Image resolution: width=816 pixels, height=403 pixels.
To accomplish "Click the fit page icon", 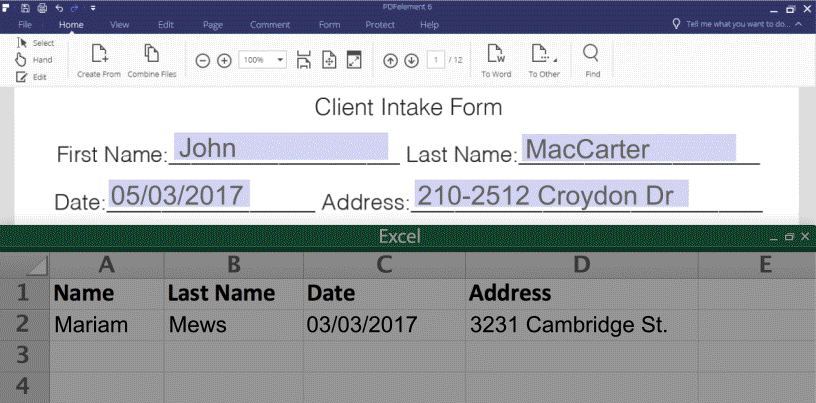I will click(329, 60).
